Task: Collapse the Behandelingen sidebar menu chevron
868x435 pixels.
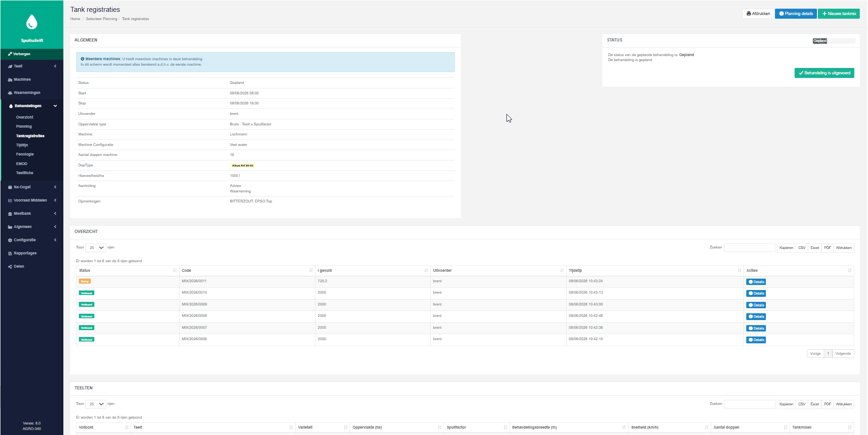Action: pos(55,106)
